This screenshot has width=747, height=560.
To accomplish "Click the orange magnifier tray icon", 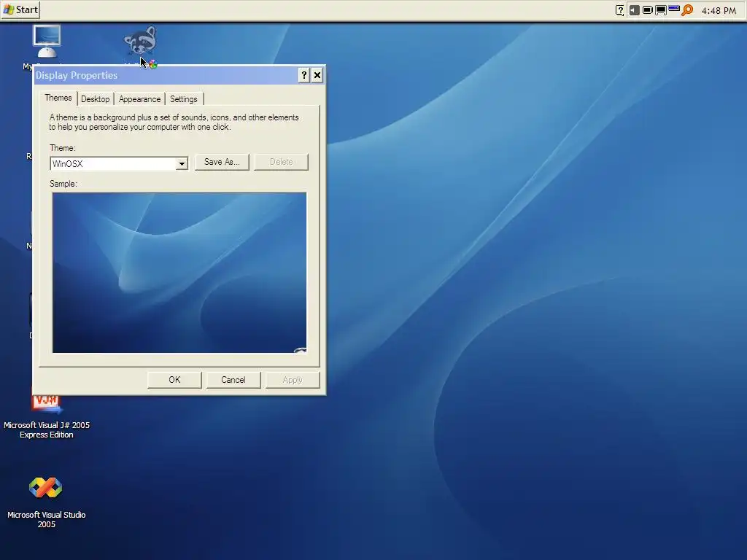I will [x=687, y=10].
